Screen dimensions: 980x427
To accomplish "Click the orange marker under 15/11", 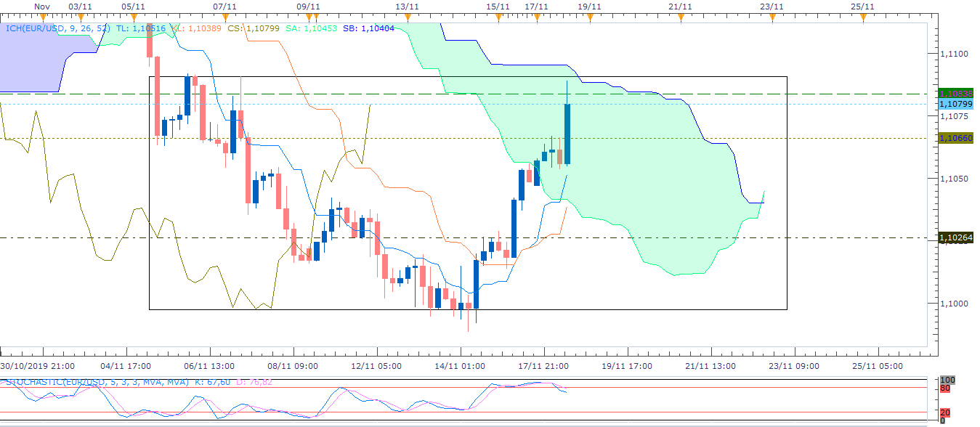I will tap(498, 18).
